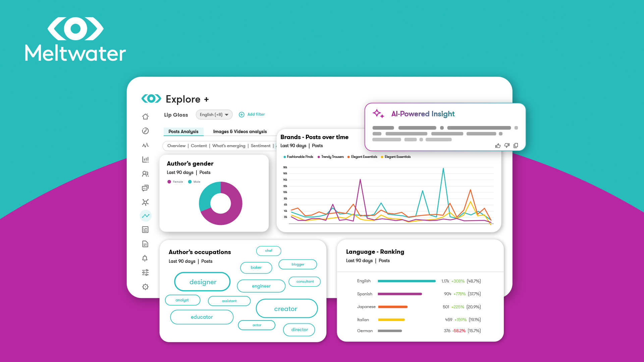Click the educator occupation bubble
The width and height of the screenshot is (644, 362).
(202, 317)
